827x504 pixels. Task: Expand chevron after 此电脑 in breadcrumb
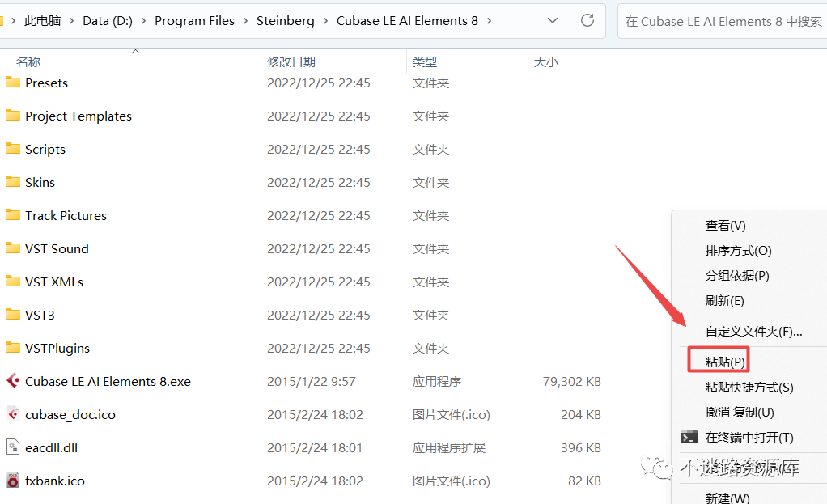(x=72, y=21)
